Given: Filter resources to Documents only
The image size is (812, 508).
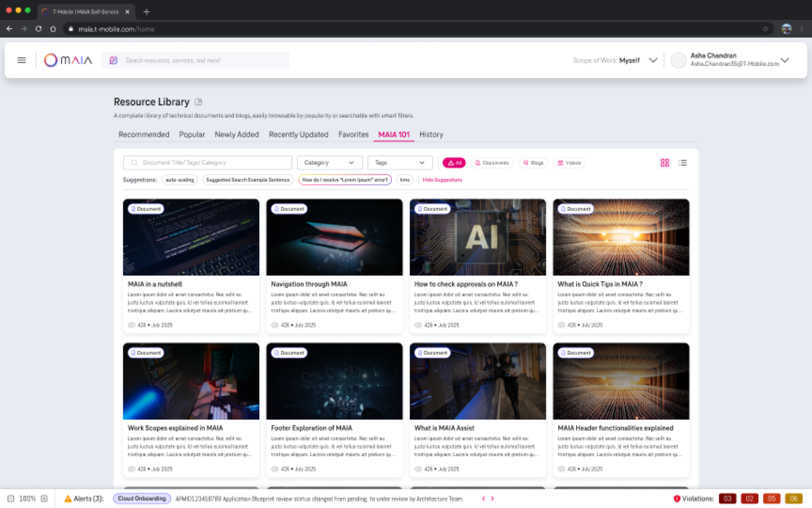Looking at the screenshot, I should pyautogui.click(x=492, y=163).
